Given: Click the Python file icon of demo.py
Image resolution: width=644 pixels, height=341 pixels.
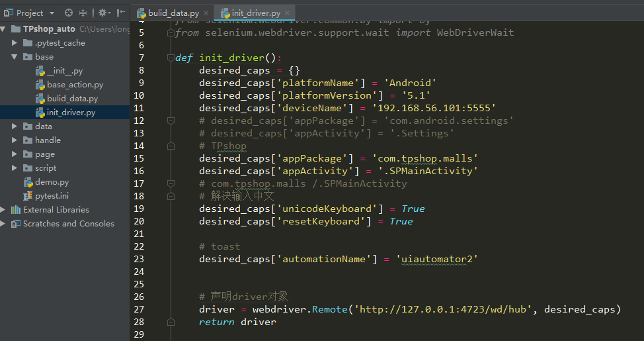Looking at the screenshot, I should (28, 182).
